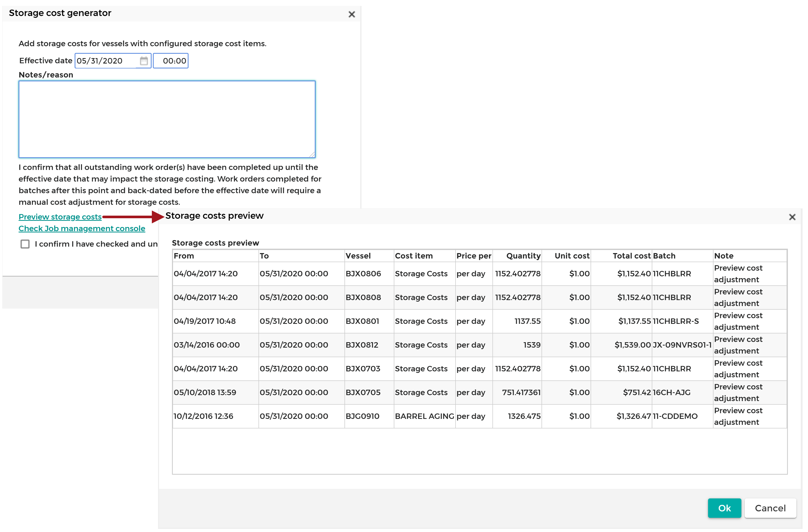This screenshot has width=808, height=532.
Task: Click the 05/10/2018 13:59 From cell
Action: 216,393
